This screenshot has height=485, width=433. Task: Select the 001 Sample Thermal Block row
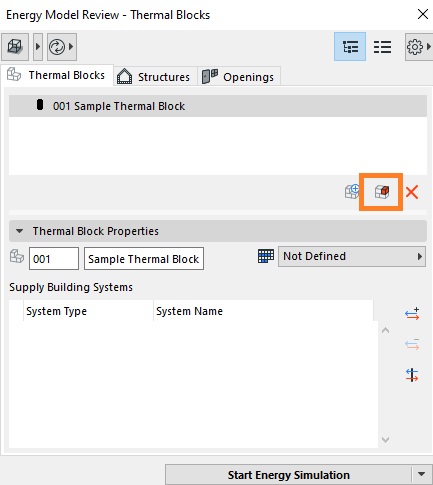point(218,106)
